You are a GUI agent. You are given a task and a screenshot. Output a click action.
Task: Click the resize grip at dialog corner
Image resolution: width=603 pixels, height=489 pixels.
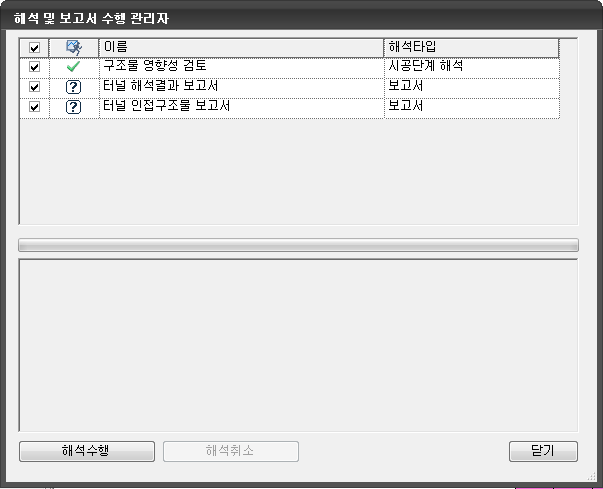click(x=591, y=477)
